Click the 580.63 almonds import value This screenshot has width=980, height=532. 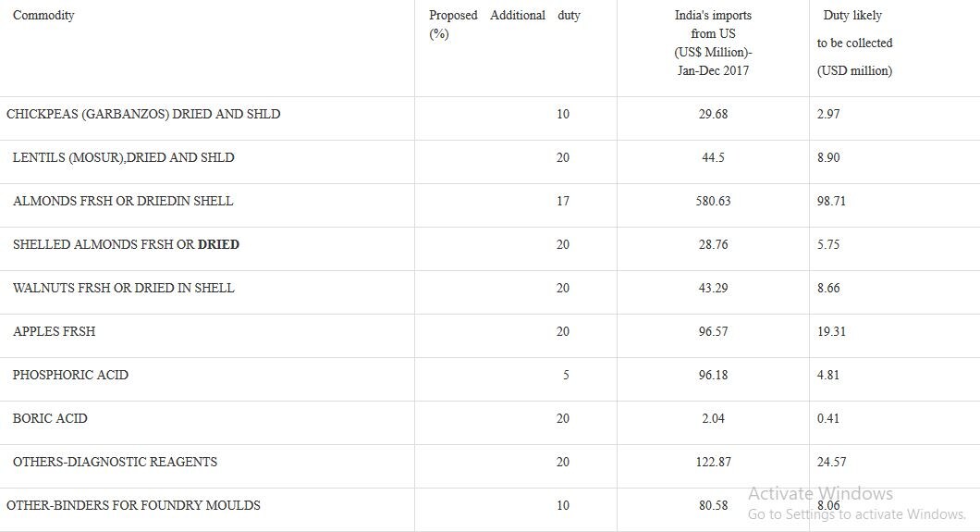[713, 201]
